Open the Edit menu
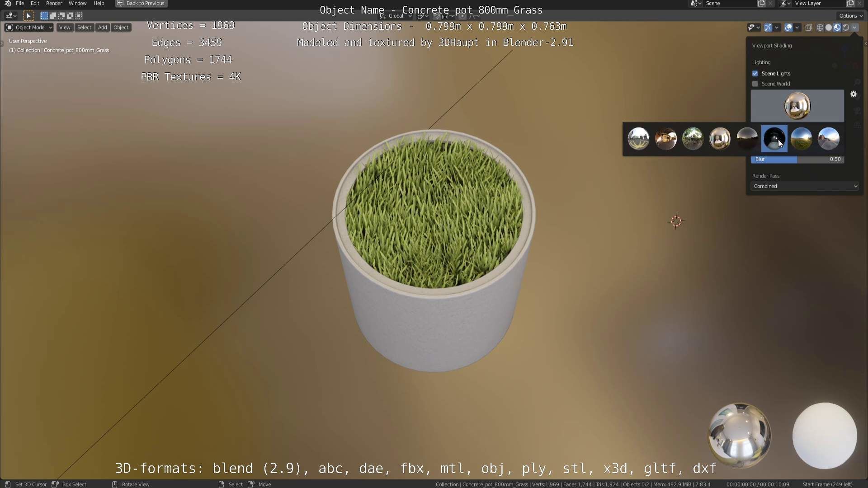868x488 pixels. point(35,3)
